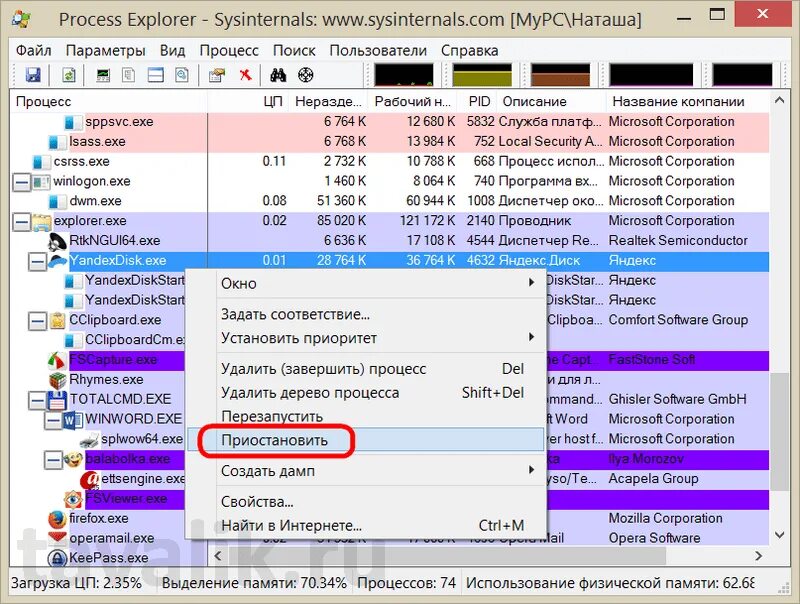Click splwow64.exe printer icon
800x604 pixels.
click(89, 440)
